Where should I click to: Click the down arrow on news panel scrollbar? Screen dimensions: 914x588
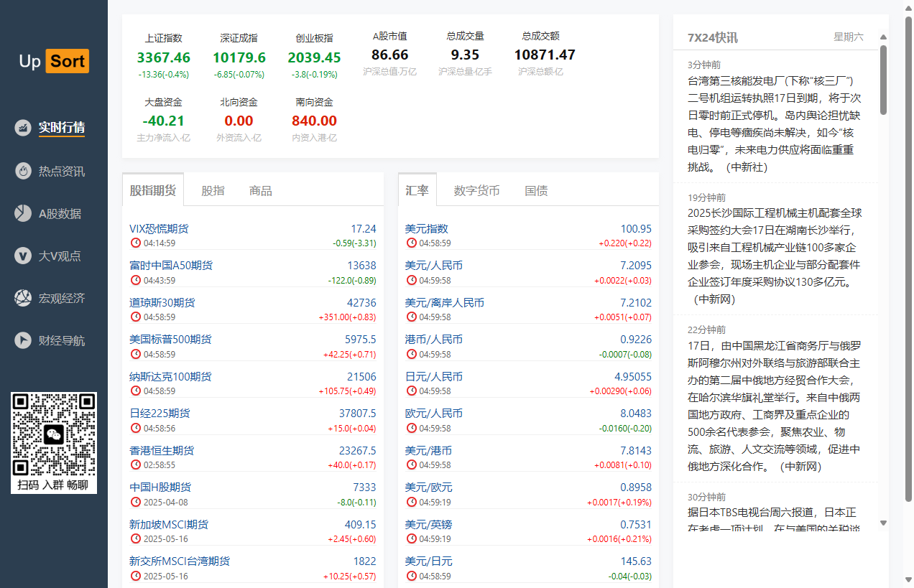tap(882, 523)
